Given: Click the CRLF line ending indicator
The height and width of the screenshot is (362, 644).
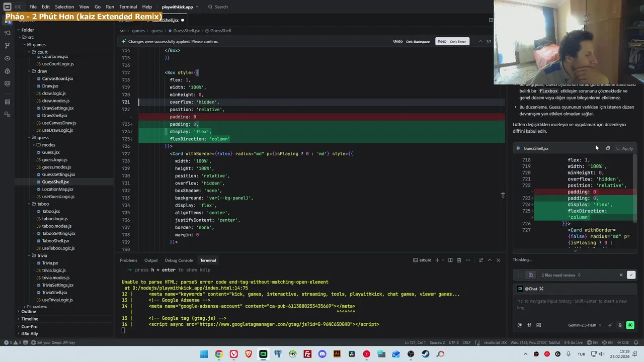Looking at the screenshot, I should coord(466,342).
